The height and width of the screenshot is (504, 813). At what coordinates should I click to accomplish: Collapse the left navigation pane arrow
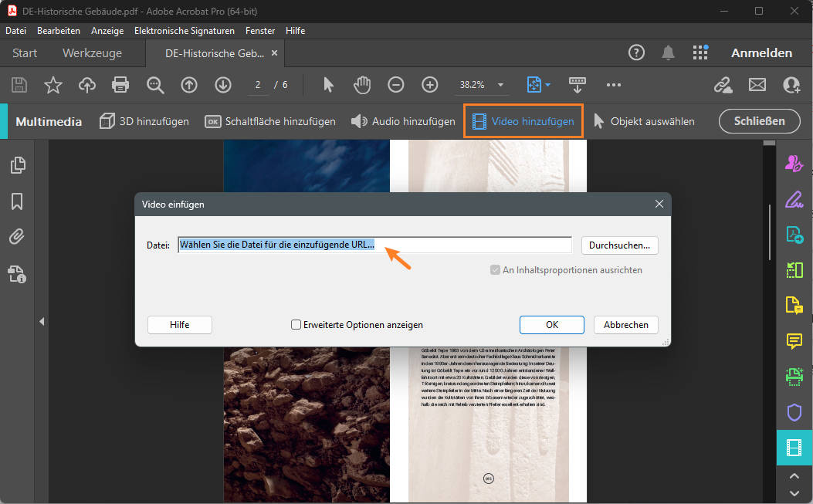[42, 322]
